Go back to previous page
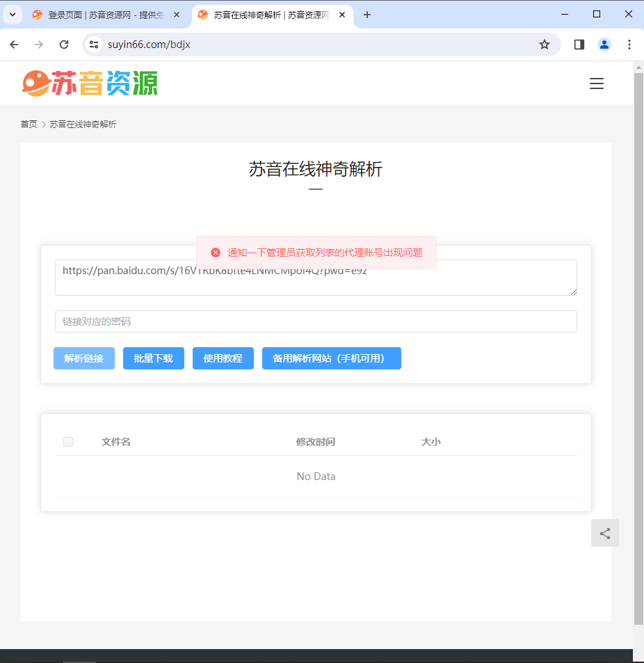This screenshot has width=644, height=663. click(x=14, y=45)
